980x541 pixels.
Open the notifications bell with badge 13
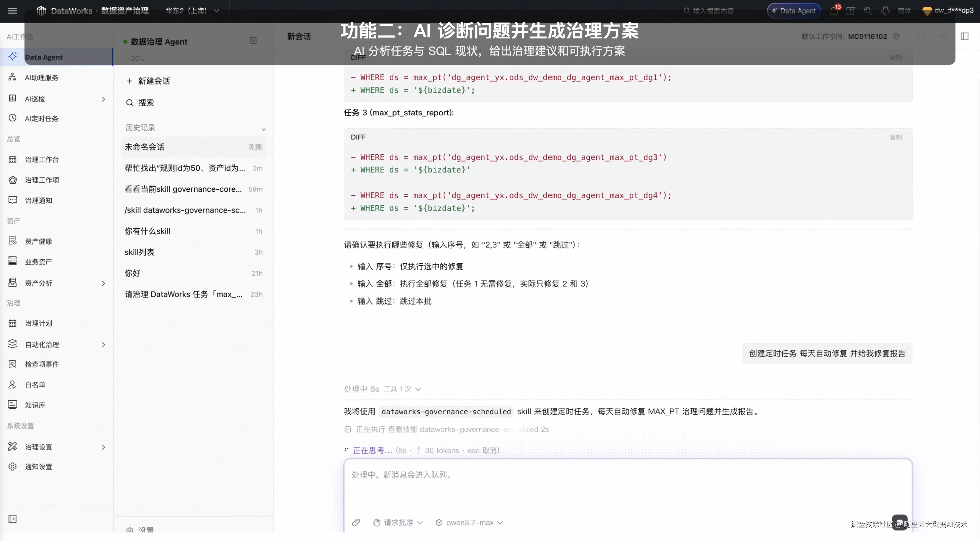pos(834,11)
